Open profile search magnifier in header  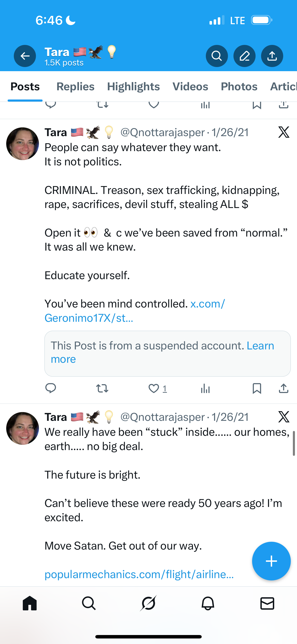point(216,56)
